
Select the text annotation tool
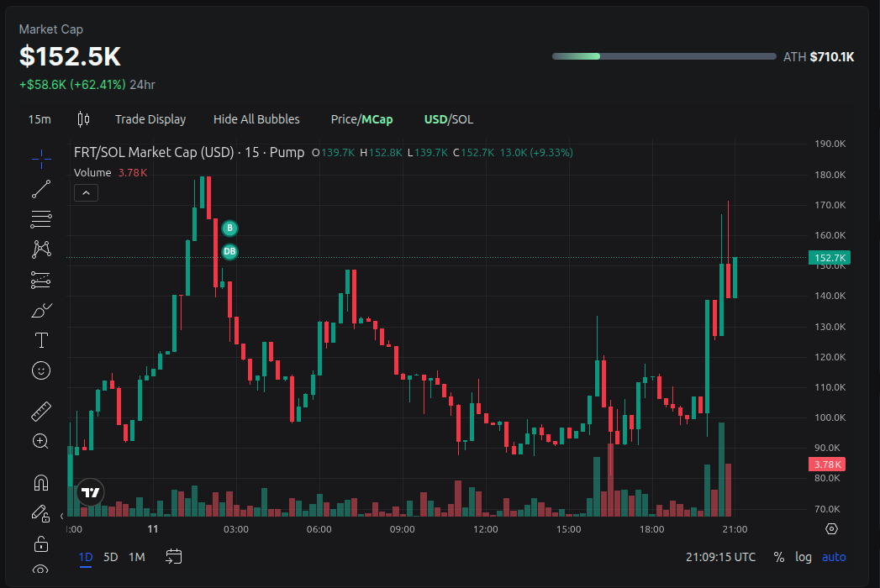(40, 340)
